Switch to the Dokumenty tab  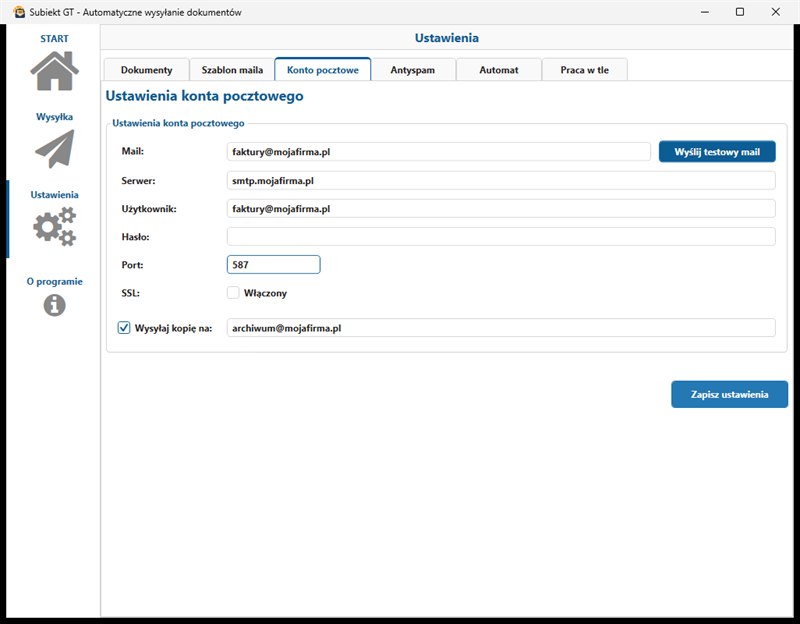point(146,70)
